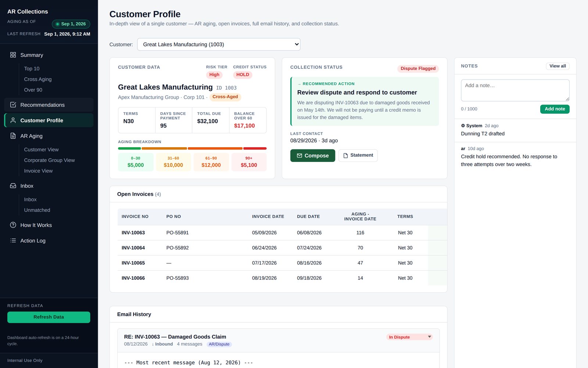This screenshot has width=588, height=368.
Task: Click the AR Aging document icon
Action: click(x=13, y=136)
